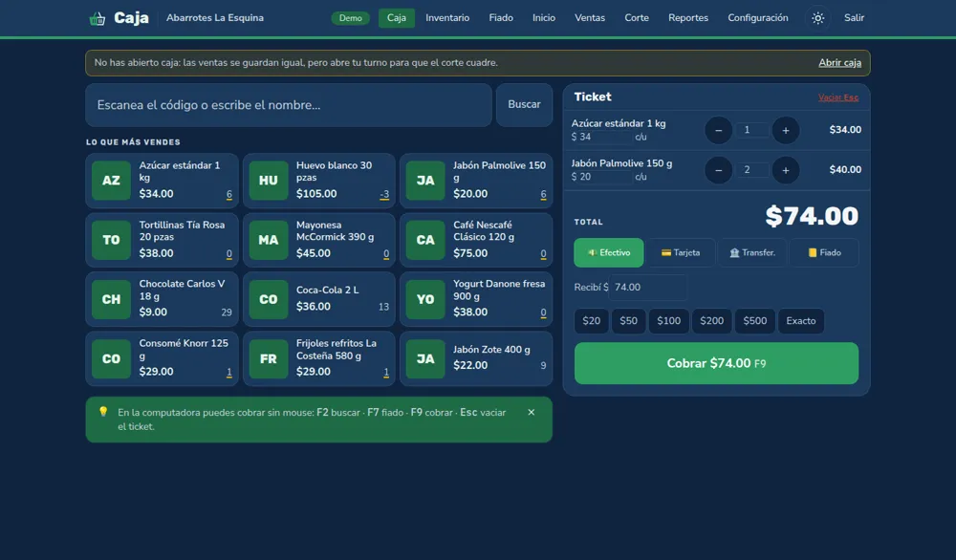Click Salir to log out

tap(854, 18)
